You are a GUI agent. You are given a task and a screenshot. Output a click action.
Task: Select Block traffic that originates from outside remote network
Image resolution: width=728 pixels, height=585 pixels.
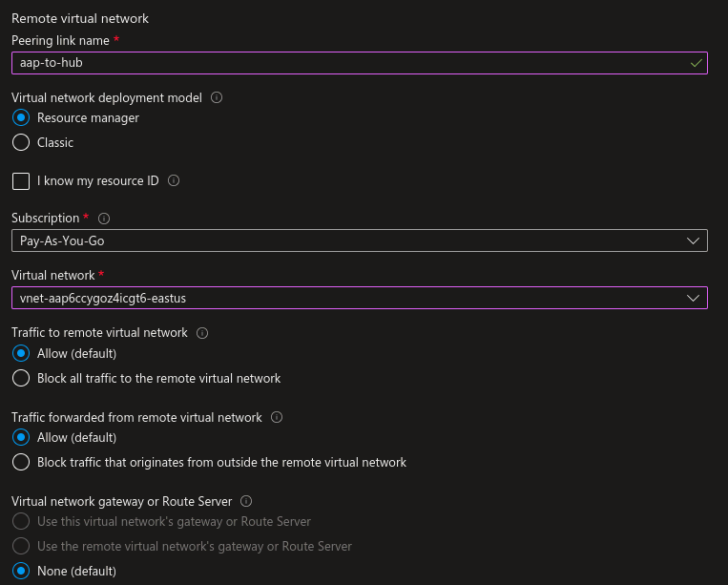tap(21, 463)
